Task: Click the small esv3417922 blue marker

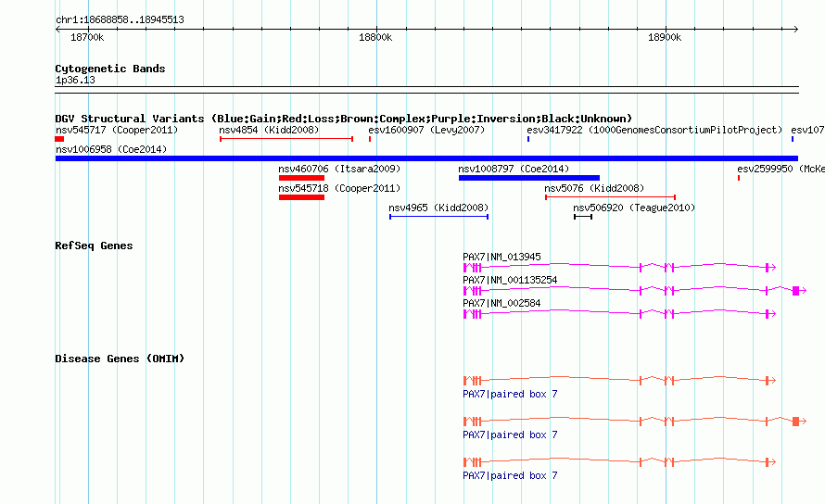Action: click(528, 139)
